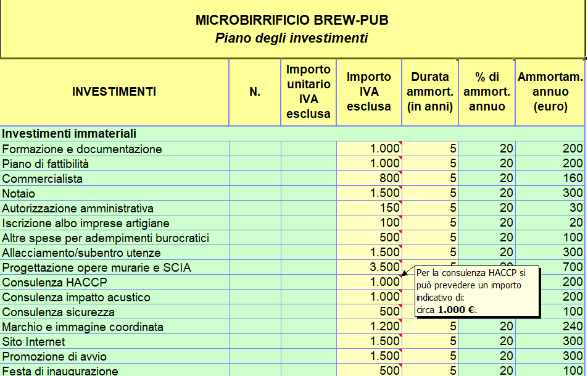The width and height of the screenshot is (588, 376).
Task: Select the duration 5 in Notaio row
Action: pyautogui.click(x=430, y=193)
